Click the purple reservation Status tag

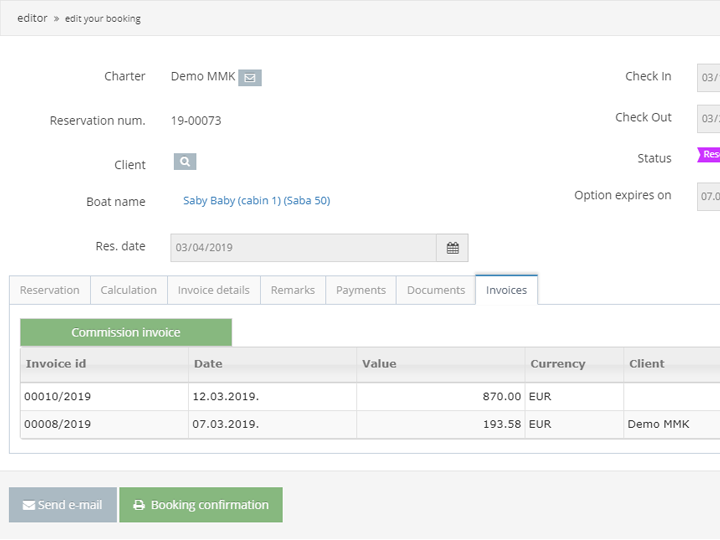[x=709, y=155]
